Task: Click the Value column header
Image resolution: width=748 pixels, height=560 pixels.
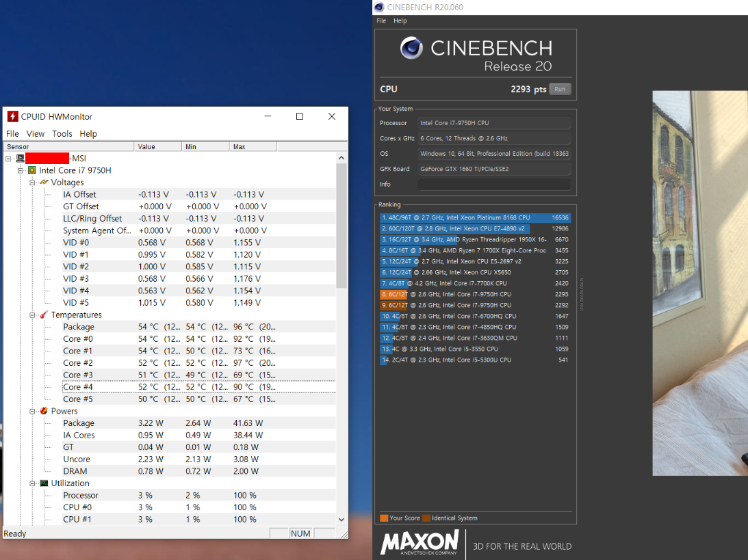Action: coord(158,146)
